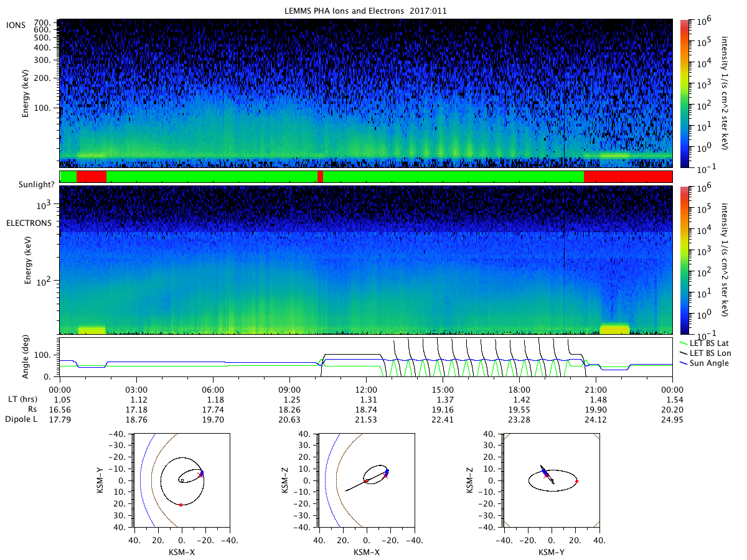The image size is (747, 560).
Task: Click the electrons spectrogram panel
Action: (366, 259)
